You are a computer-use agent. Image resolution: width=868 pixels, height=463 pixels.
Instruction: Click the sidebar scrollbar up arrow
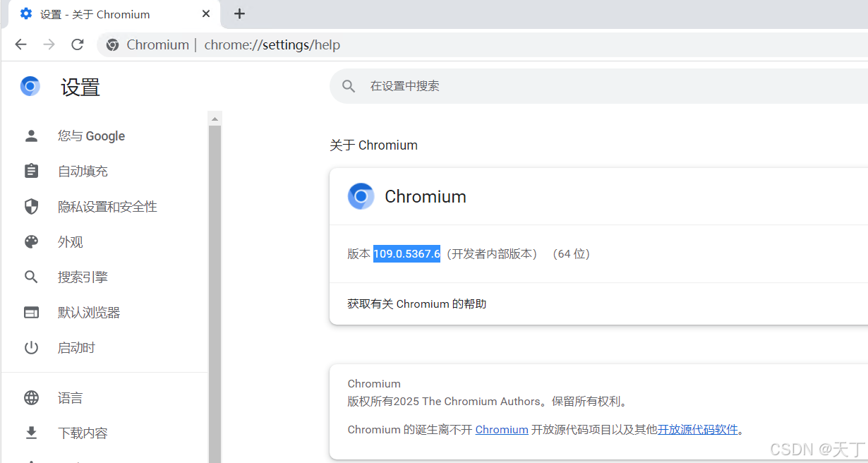[x=215, y=119]
